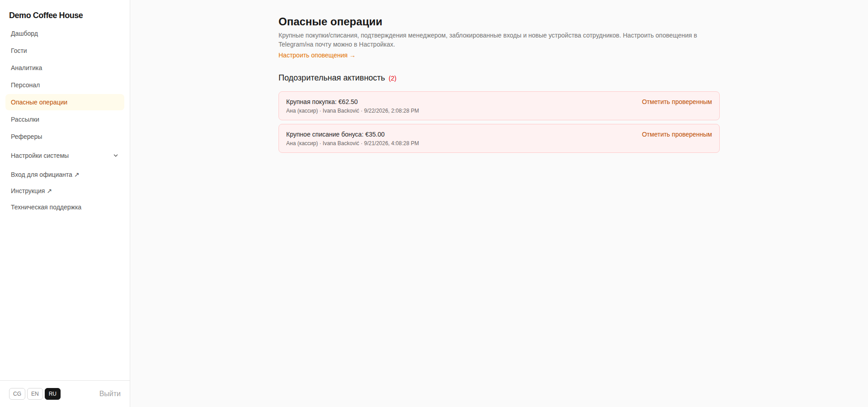Switch language to EN

35,394
